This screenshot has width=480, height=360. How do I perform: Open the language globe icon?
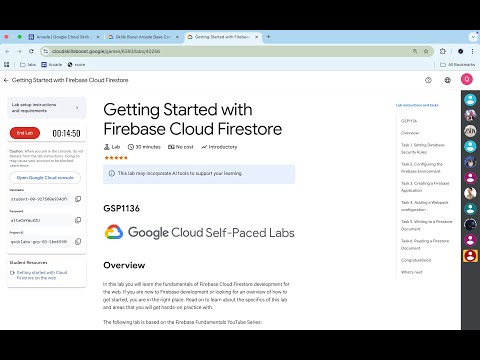point(447,80)
